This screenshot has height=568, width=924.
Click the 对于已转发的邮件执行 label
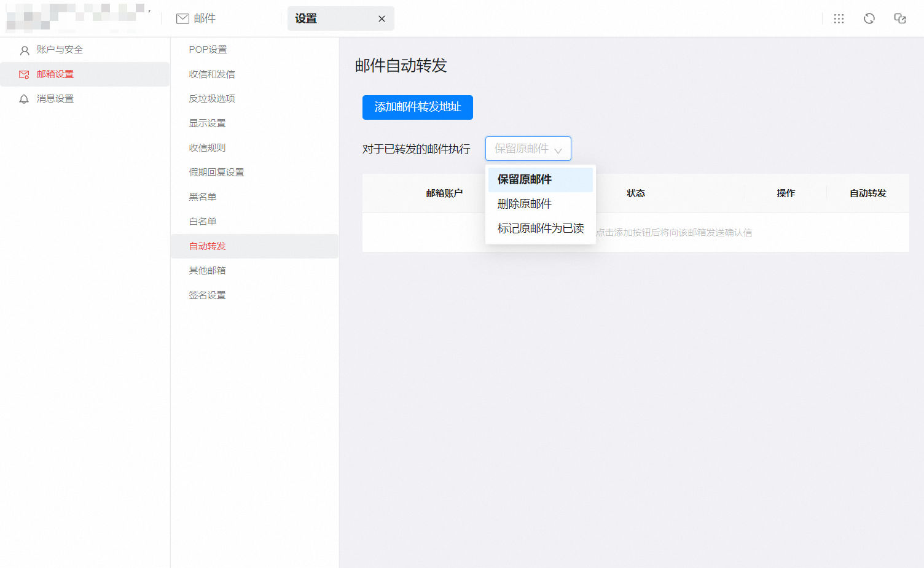pos(417,149)
